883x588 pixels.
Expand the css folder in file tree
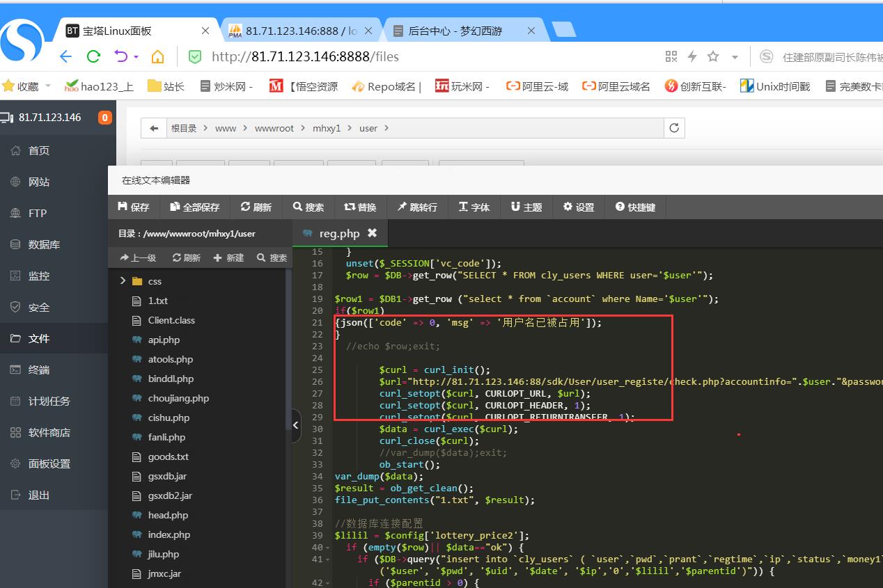pyautogui.click(x=123, y=281)
